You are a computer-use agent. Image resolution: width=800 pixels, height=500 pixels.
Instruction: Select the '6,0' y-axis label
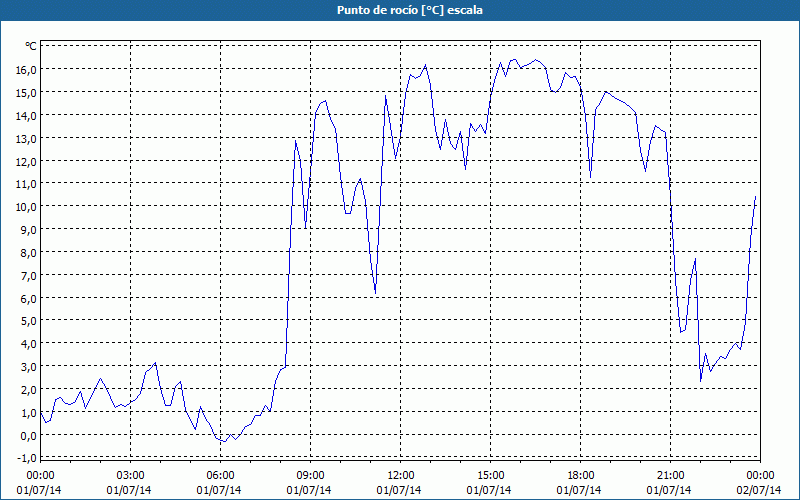29,299
